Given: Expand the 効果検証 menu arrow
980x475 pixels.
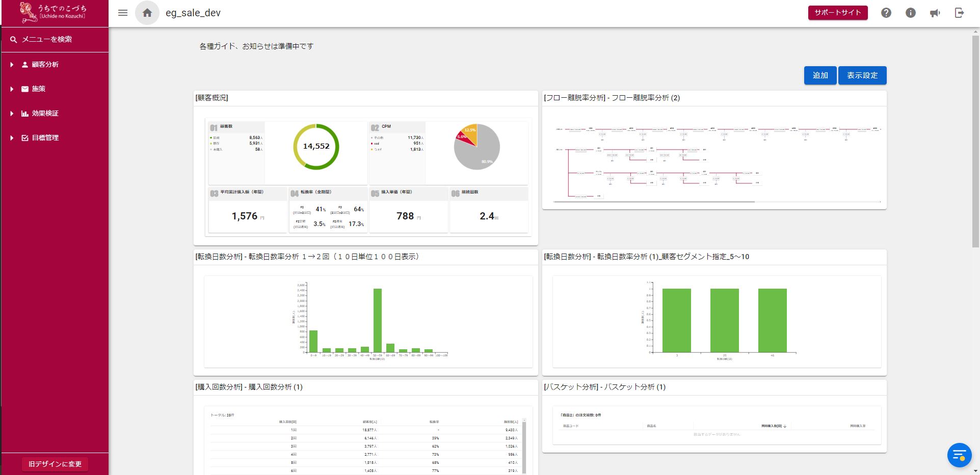Looking at the screenshot, I should click(12, 114).
